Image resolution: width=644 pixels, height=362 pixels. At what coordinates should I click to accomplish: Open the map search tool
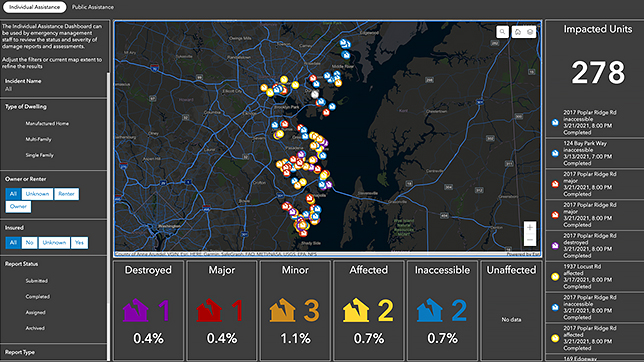click(x=502, y=32)
